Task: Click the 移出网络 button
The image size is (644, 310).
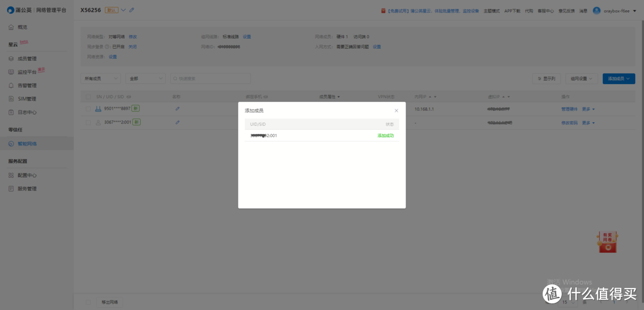Action: point(110,302)
